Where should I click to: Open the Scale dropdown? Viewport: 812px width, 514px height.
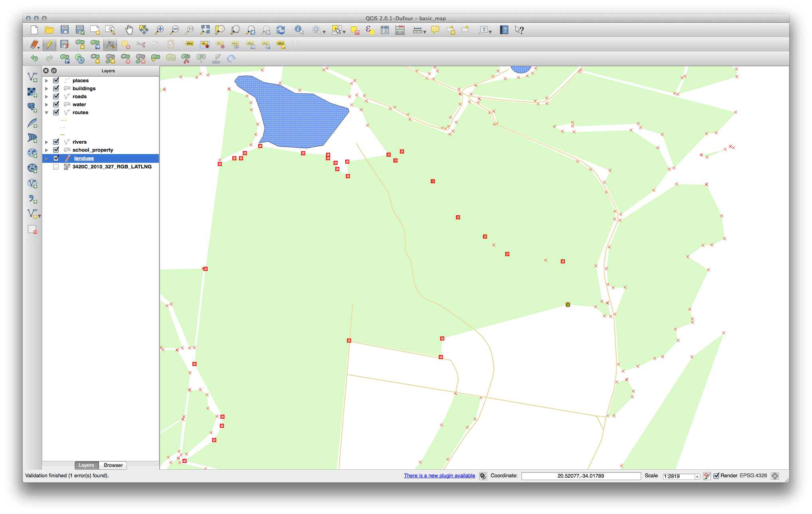(697, 476)
